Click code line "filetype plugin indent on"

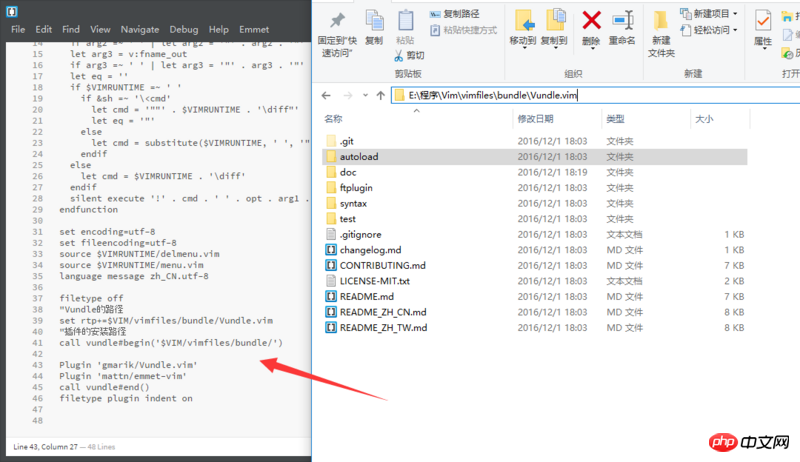(126, 398)
